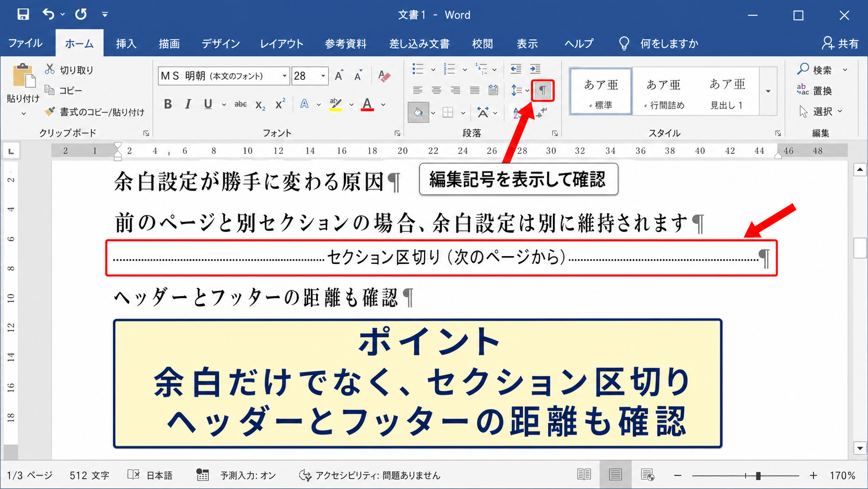868x489 pixels.
Task: Open the ファイル tab
Action: pos(25,43)
